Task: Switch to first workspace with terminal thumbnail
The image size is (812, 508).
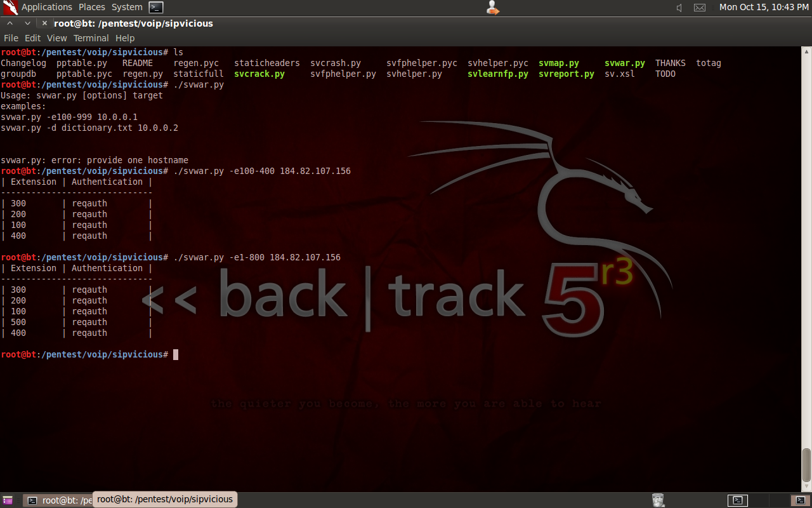Action: tap(737, 500)
